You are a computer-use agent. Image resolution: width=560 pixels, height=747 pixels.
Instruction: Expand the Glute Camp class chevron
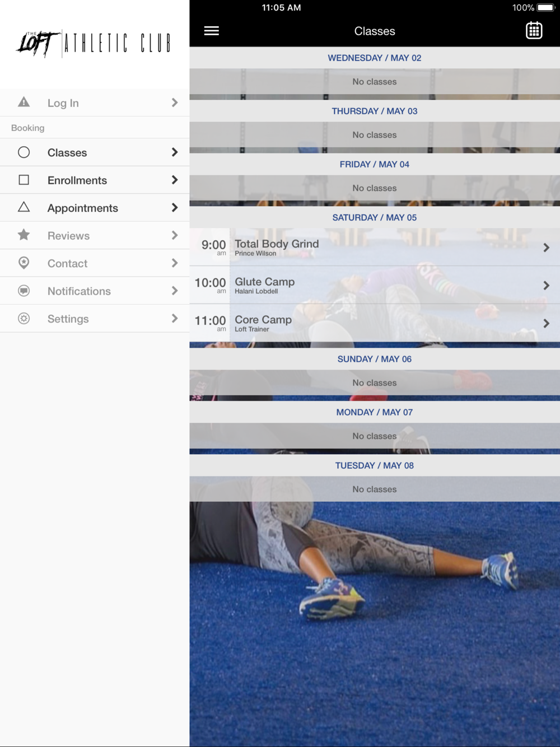[x=546, y=286]
